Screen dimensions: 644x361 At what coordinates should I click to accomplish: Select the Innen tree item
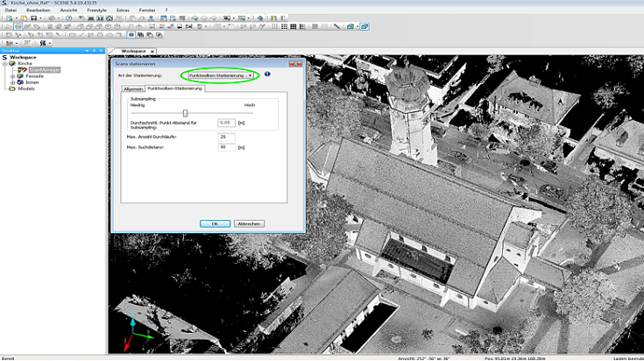click(32, 82)
